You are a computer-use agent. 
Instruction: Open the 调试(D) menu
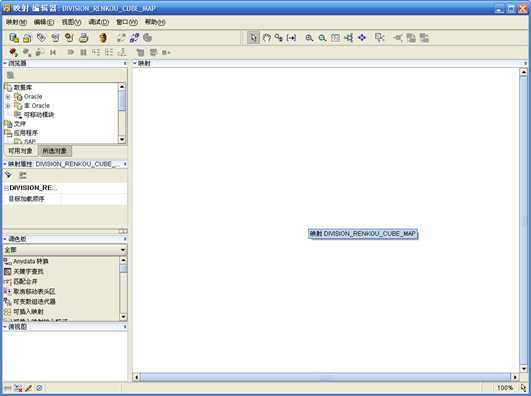pyautogui.click(x=99, y=22)
